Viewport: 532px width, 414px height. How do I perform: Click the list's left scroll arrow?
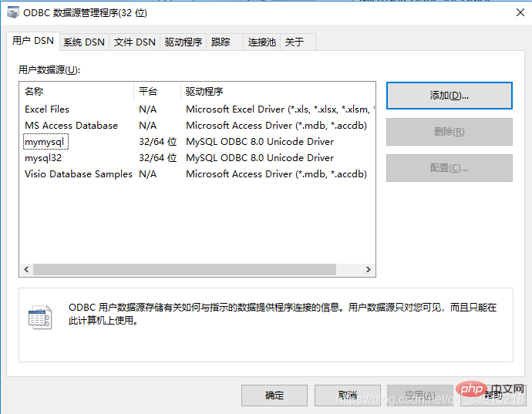click(26, 269)
